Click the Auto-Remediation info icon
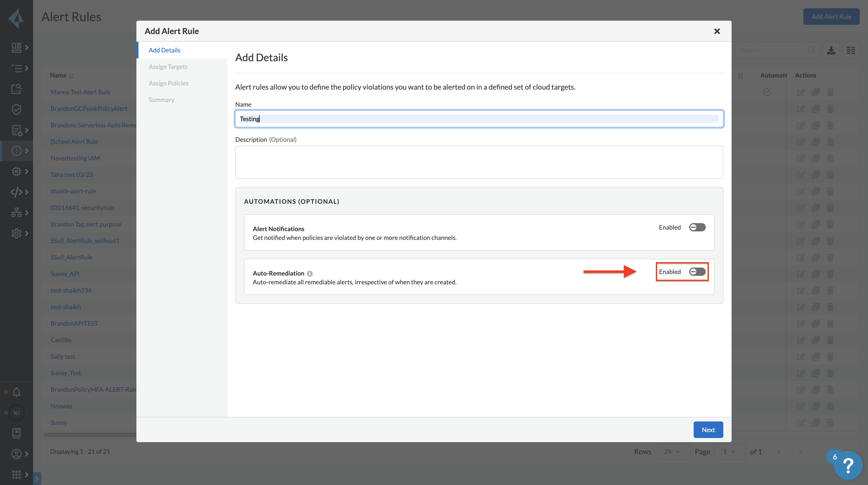Screen dimensions: 868x485 310,273
